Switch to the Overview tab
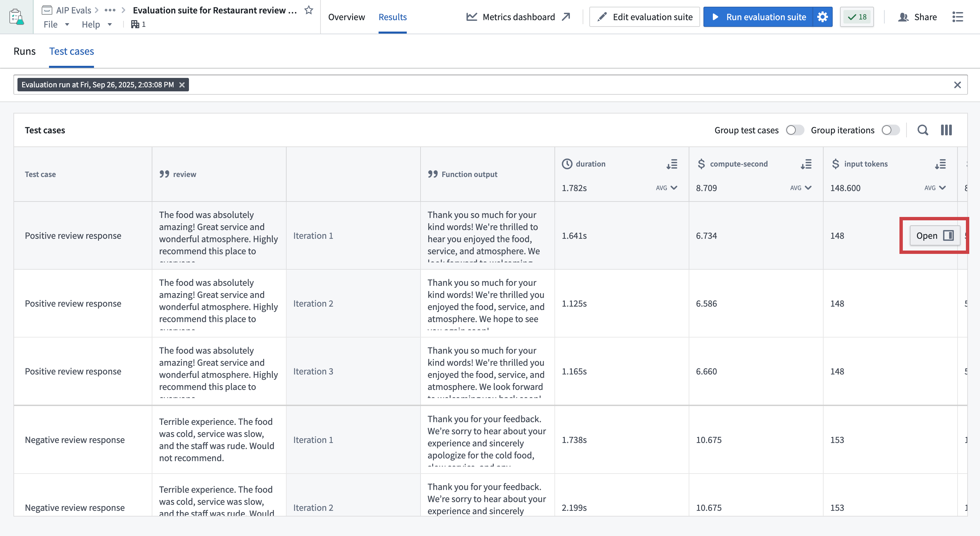980x536 pixels. (x=346, y=17)
